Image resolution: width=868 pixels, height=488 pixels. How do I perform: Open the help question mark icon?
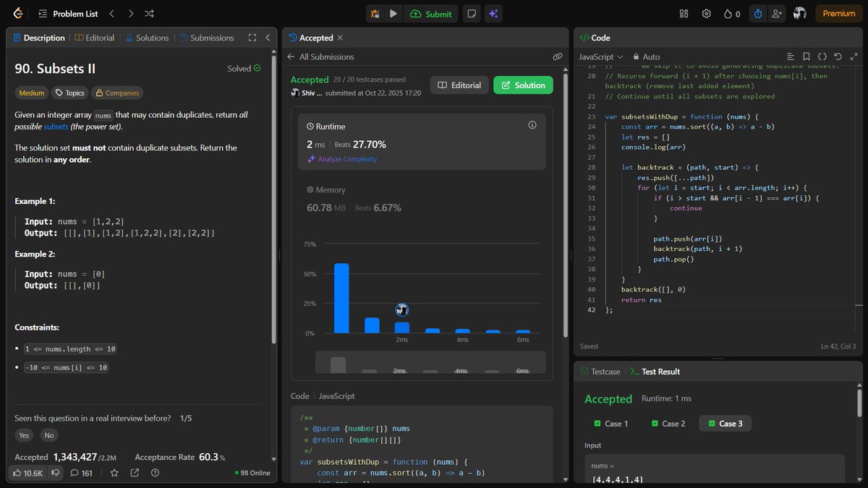155,473
